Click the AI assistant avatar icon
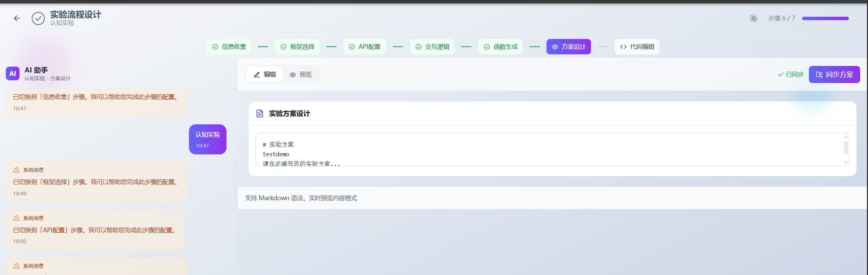The width and height of the screenshot is (868, 275). [x=13, y=73]
